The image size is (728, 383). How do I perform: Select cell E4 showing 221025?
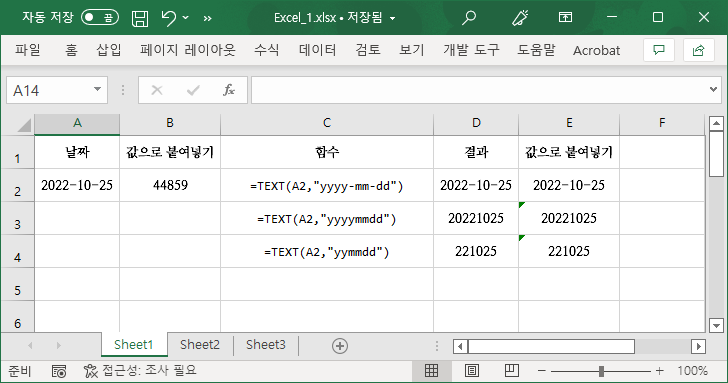click(569, 251)
